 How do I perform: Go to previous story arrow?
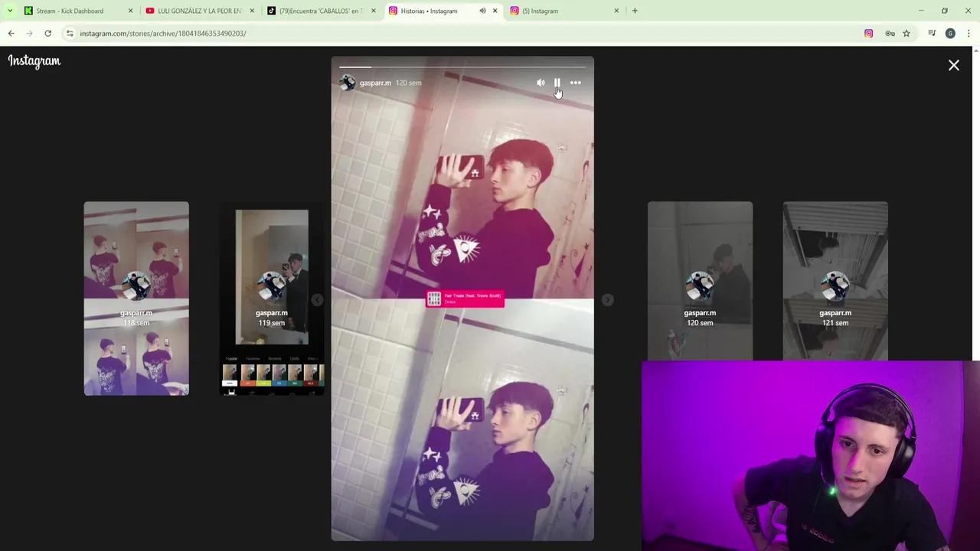click(x=318, y=300)
